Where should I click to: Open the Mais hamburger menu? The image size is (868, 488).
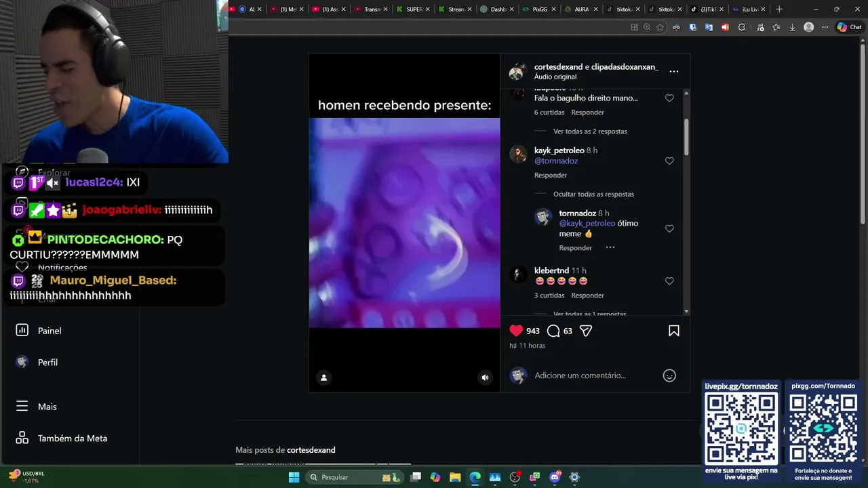[37, 407]
